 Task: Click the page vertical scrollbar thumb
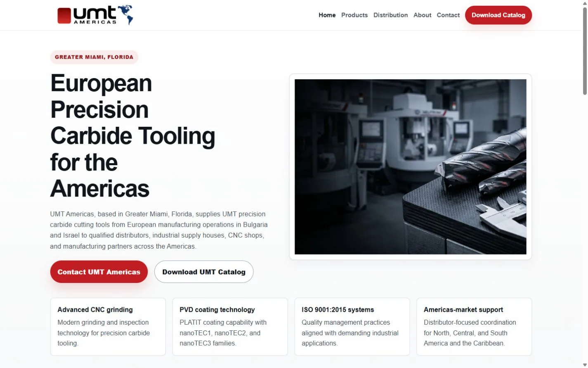pos(585,52)
